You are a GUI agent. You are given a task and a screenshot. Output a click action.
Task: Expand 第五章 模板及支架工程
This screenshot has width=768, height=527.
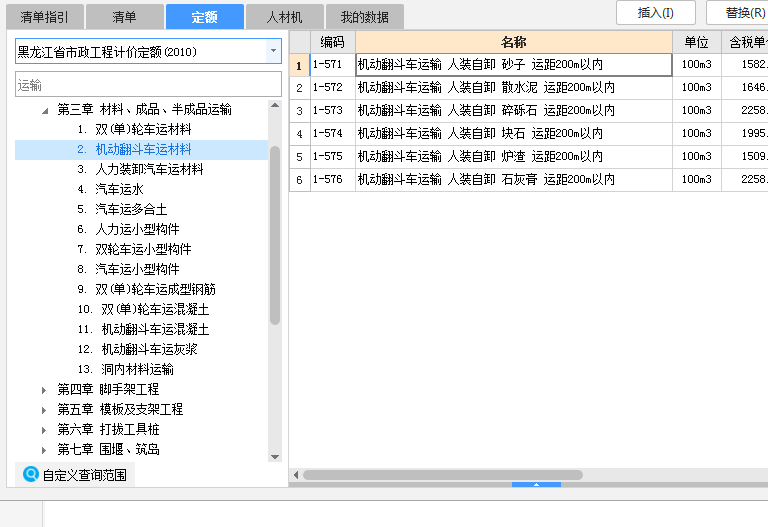point(44,410)
